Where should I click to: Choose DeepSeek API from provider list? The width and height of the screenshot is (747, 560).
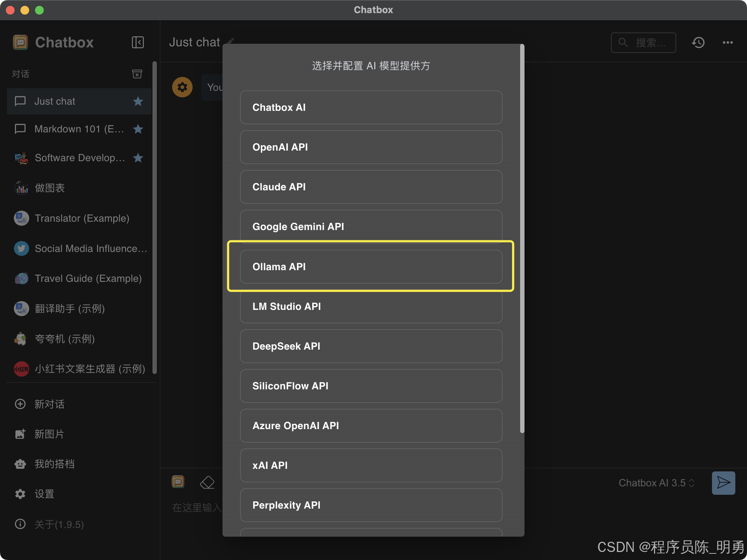pyautogui.click(x=371, y=346)
